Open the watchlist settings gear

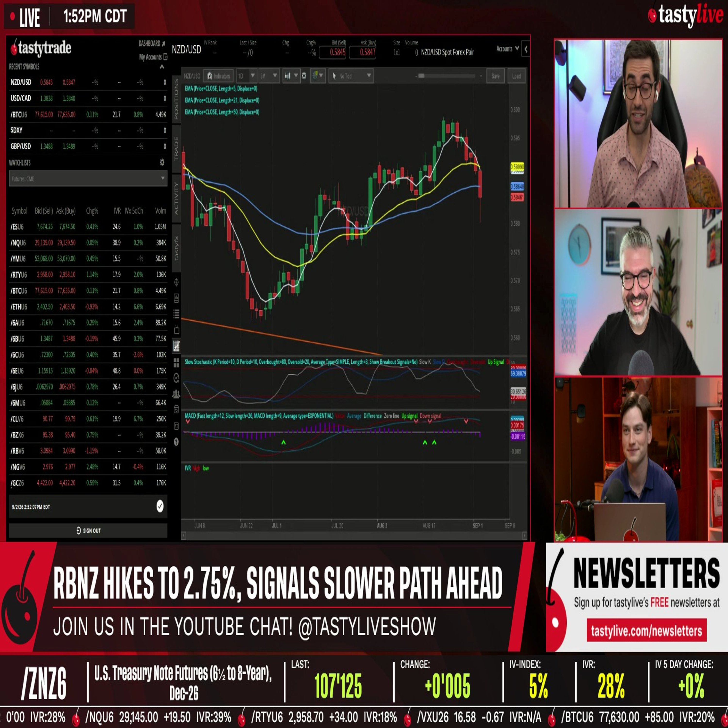point(162,162)
